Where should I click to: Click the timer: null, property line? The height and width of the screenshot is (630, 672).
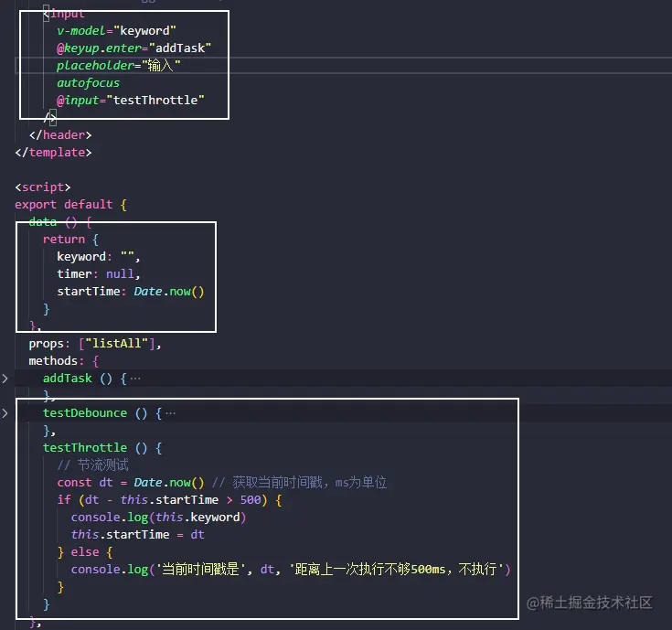[99, 274]
